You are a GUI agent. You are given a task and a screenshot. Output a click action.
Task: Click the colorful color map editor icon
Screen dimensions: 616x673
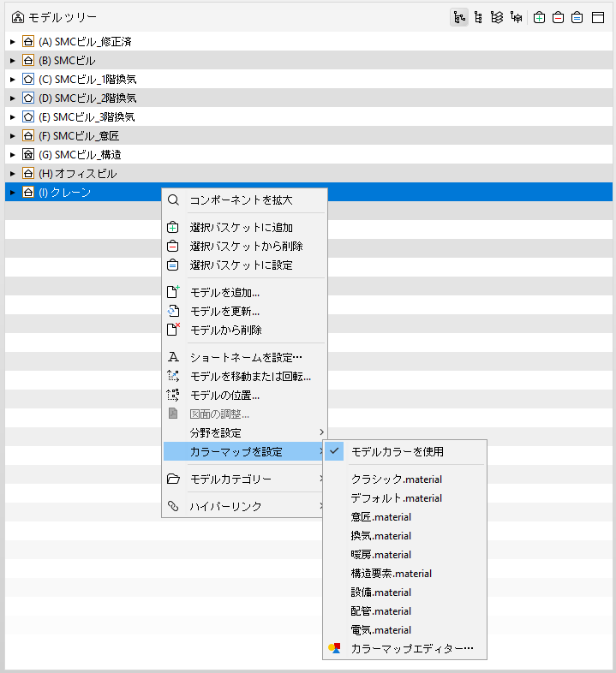point(335,648)
